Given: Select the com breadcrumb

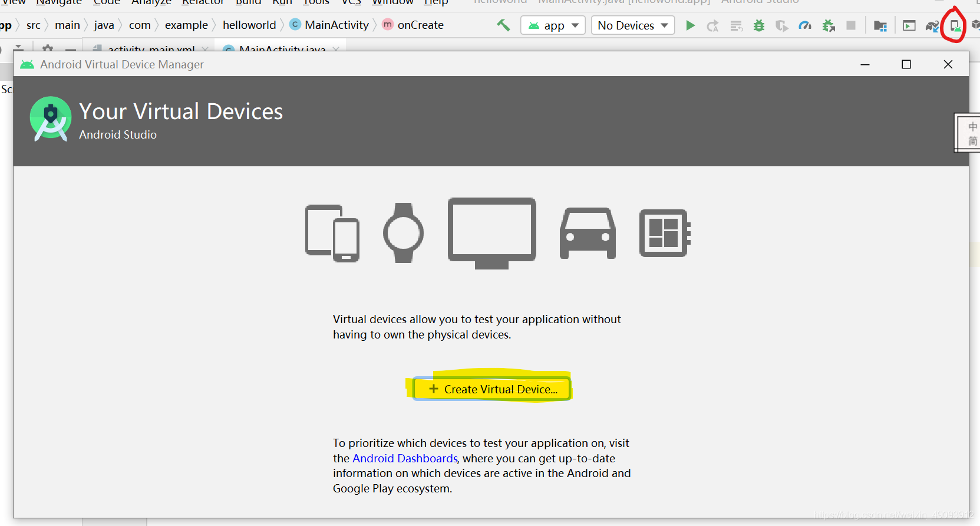Looking at the screenshot, I should pyautogui.click(x=140, y=25).
